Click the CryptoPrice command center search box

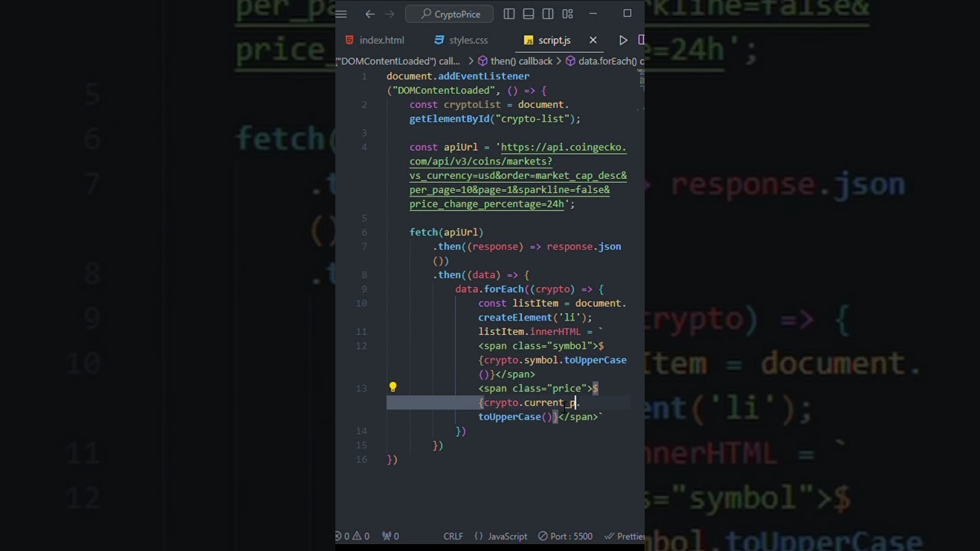[x=450, y=14]
